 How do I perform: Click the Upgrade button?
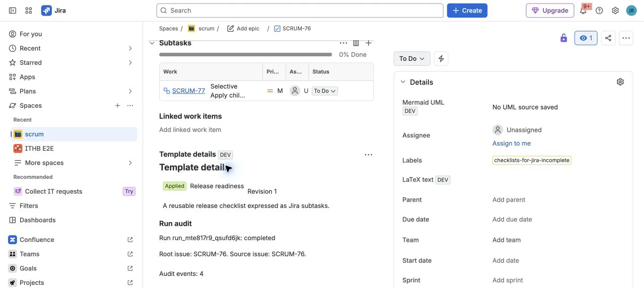click(x=550, y=10)
